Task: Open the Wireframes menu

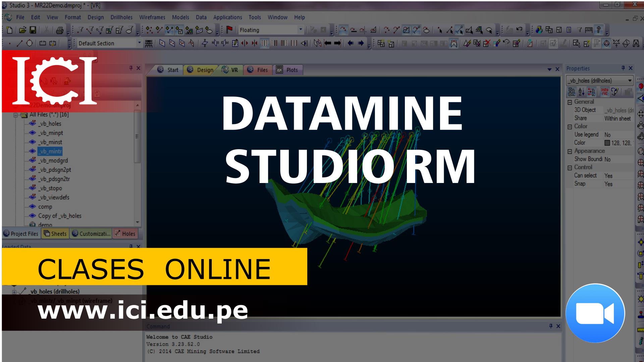Action: pos(152,17)
